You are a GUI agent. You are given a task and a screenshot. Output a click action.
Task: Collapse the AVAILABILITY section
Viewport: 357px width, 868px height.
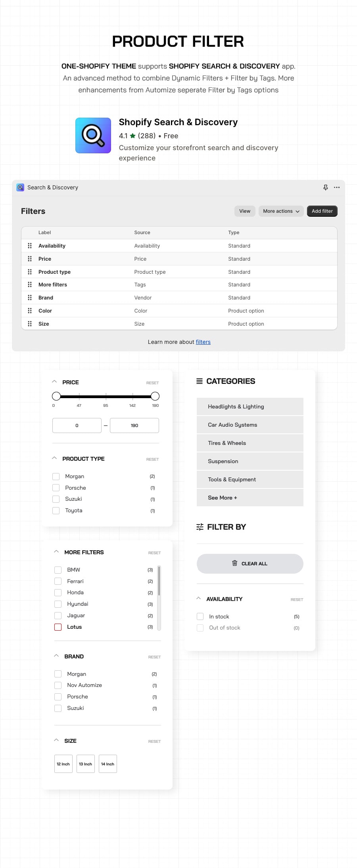click(x=199, y=599)
